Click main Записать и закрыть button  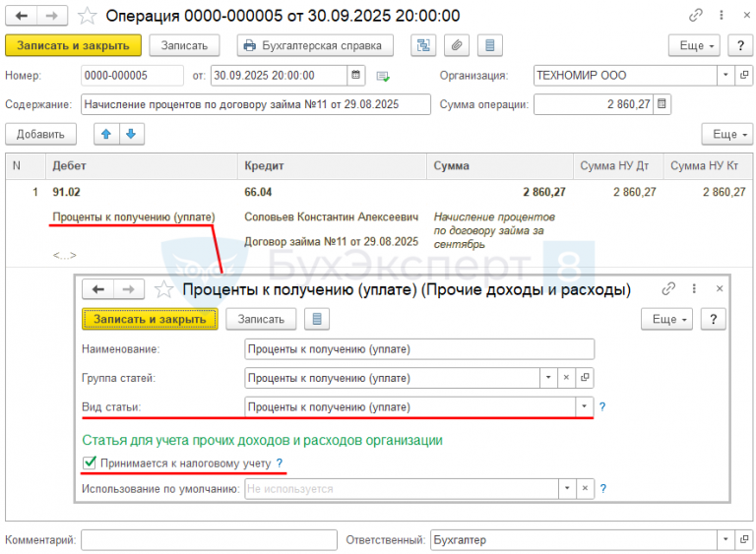(x=73, y=46)
